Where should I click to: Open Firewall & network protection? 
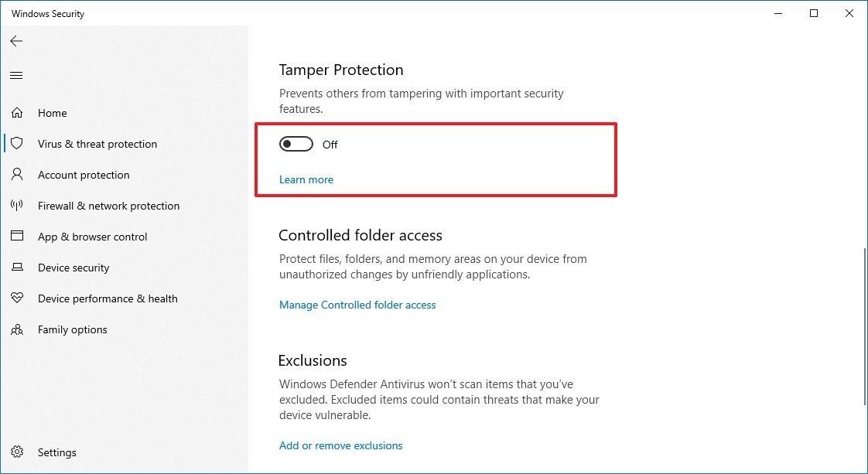tap(108, 206)
